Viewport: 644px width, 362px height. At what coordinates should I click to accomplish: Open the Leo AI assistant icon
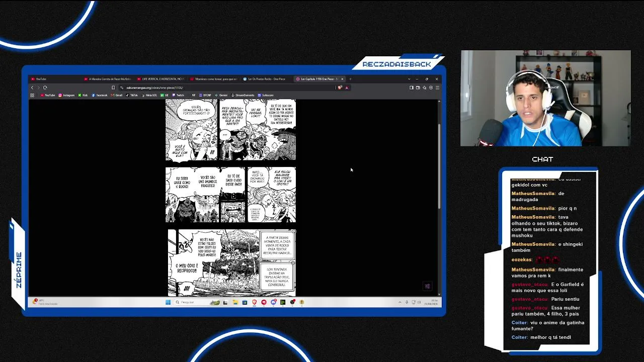424,87
